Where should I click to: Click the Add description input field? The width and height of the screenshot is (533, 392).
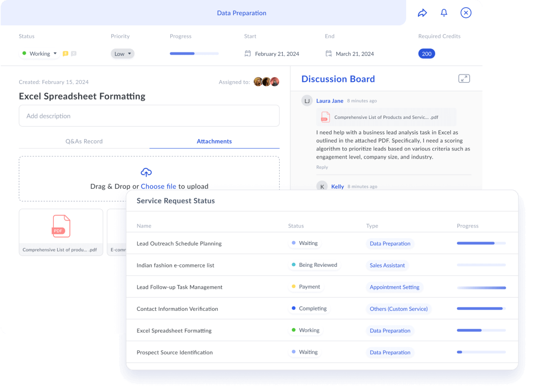tap(149, 116)
